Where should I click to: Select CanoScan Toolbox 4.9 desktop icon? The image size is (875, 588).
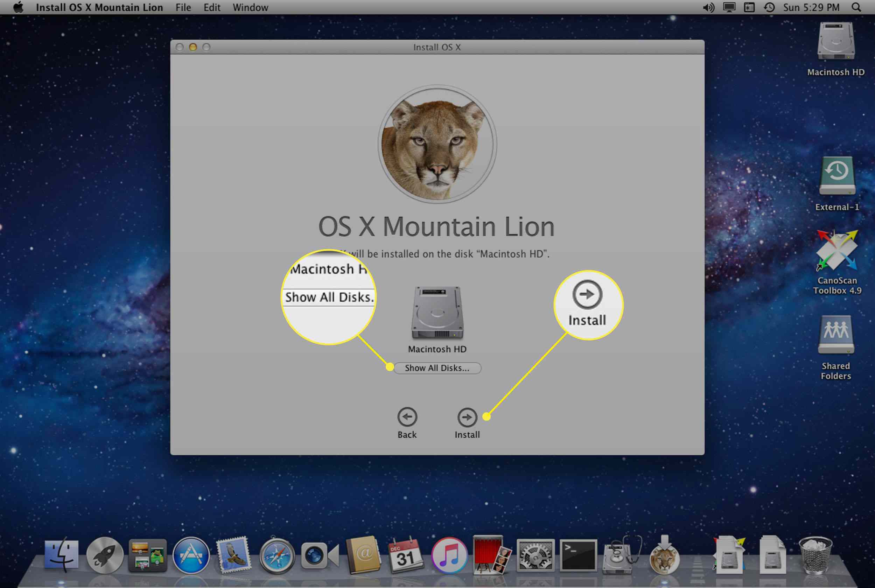pyautogui.click(x=837, y=250)
